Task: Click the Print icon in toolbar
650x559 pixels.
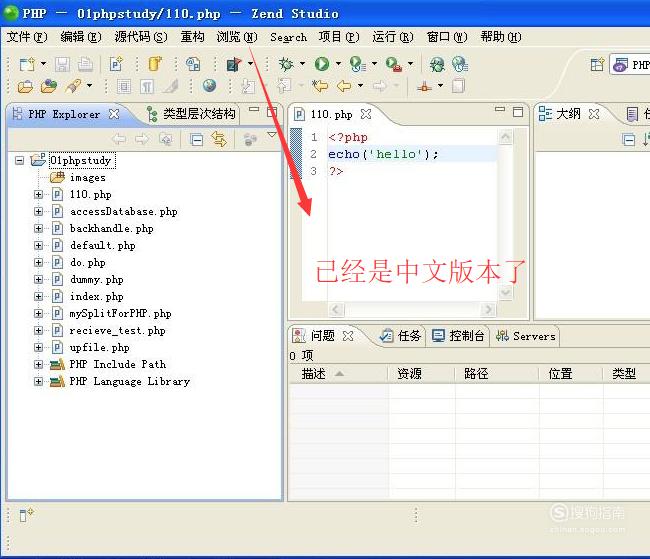Action: click(85, 64)
